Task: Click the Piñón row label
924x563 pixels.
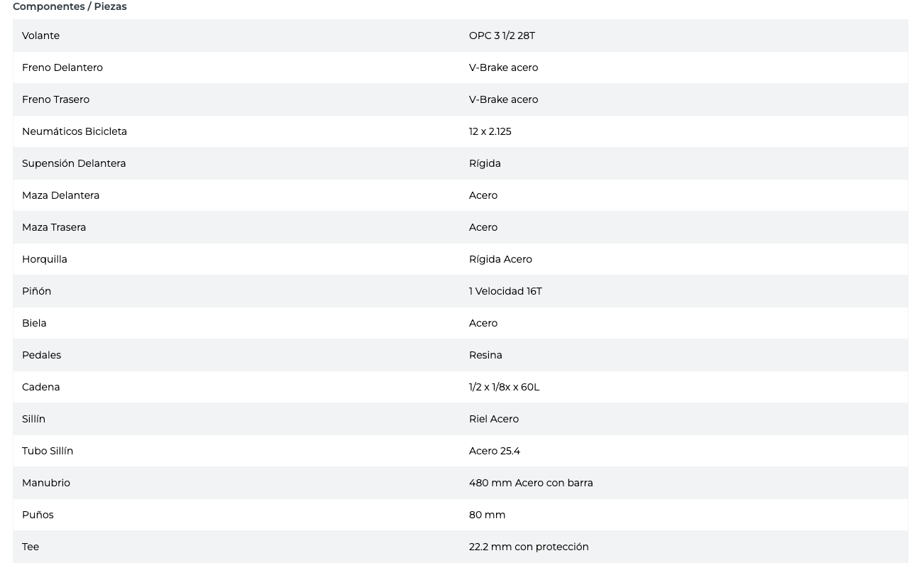Action: pyautogui.click(x=36, y=291)
